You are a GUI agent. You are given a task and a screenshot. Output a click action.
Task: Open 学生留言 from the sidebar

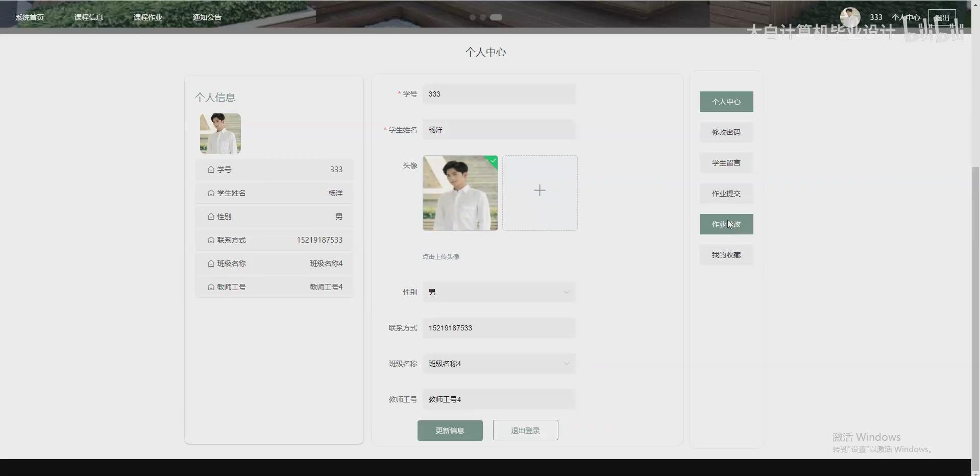726,162
